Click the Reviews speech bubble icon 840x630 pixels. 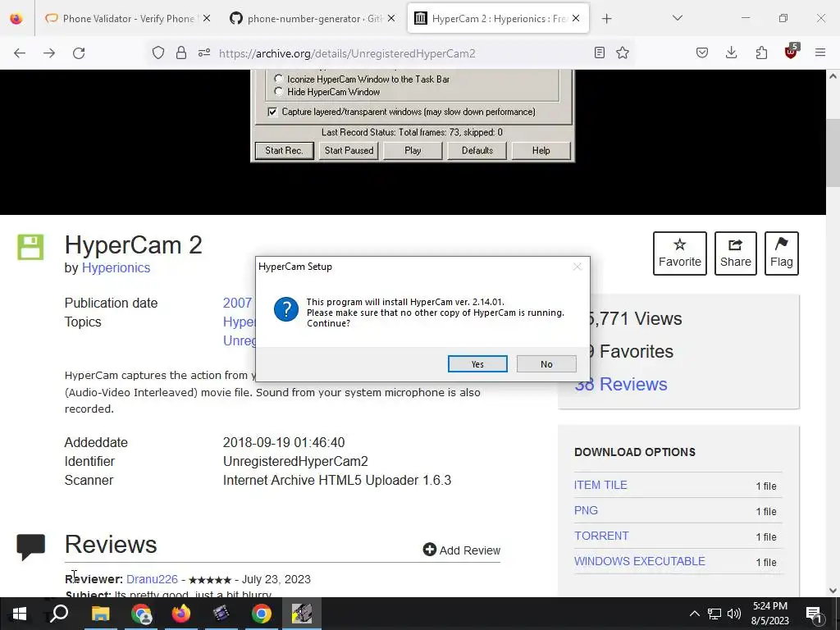(x=30, y=547)
